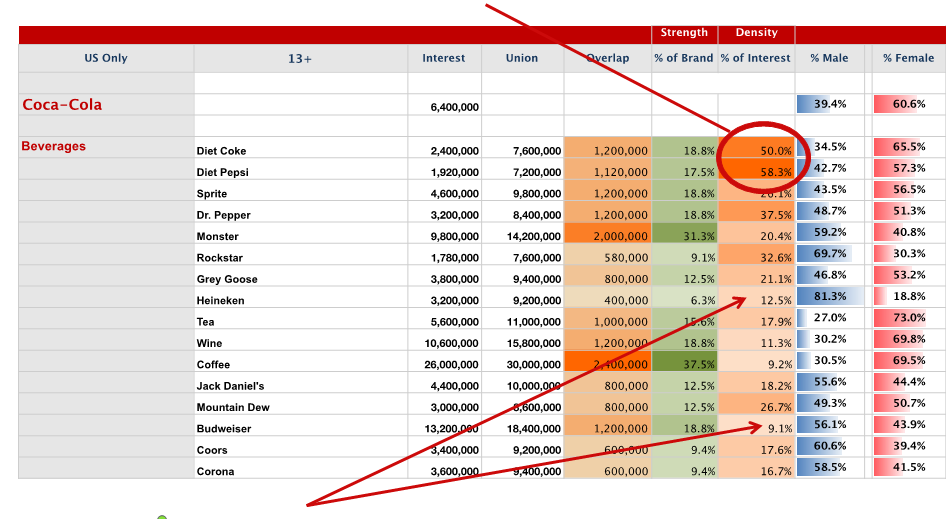Screen dimensions: 950x519
Task: Click Rockstar's 69.7% male cell
Action: 830,253
